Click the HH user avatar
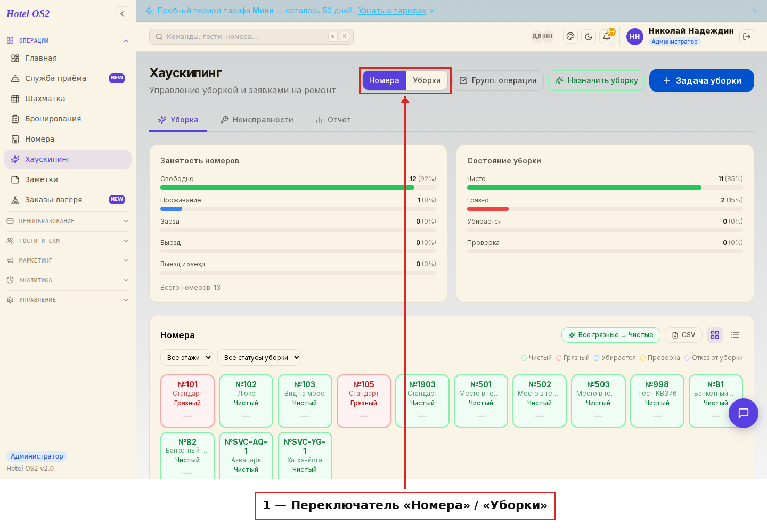The width and height of the screenshot is (767, 532). tap(635, 37)
